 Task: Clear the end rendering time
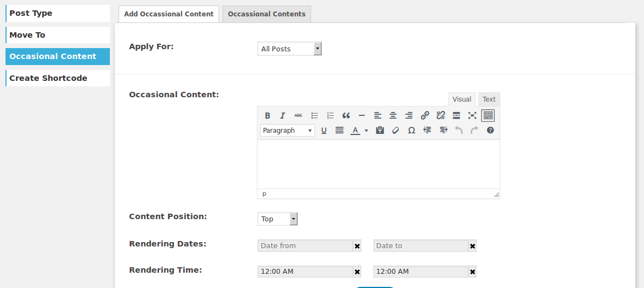(x=473, y=272)
